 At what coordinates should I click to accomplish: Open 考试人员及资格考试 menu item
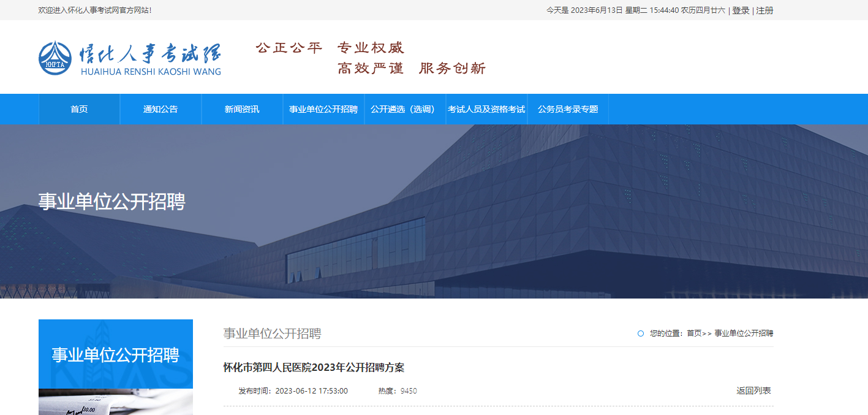click(486, 109)
